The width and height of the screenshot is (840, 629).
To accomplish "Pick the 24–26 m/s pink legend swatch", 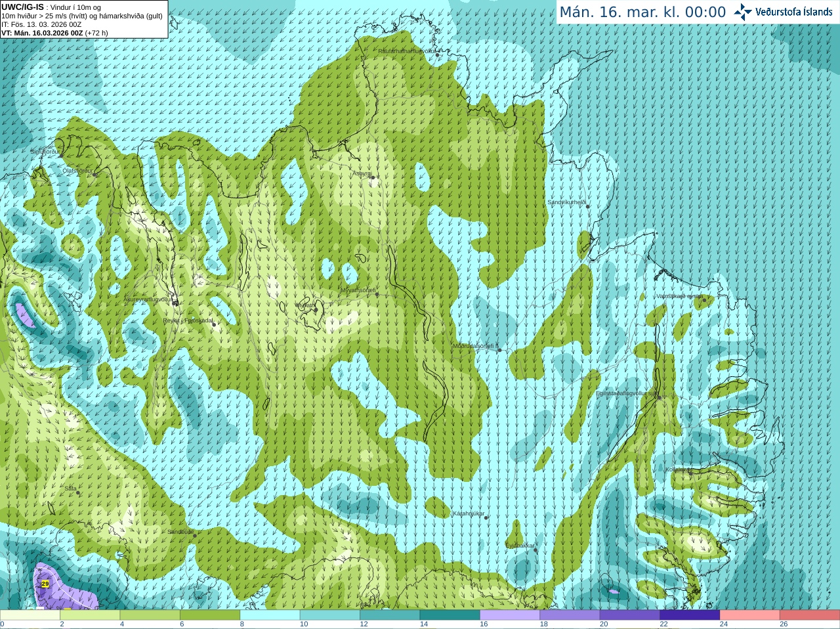I will [749, 615].
